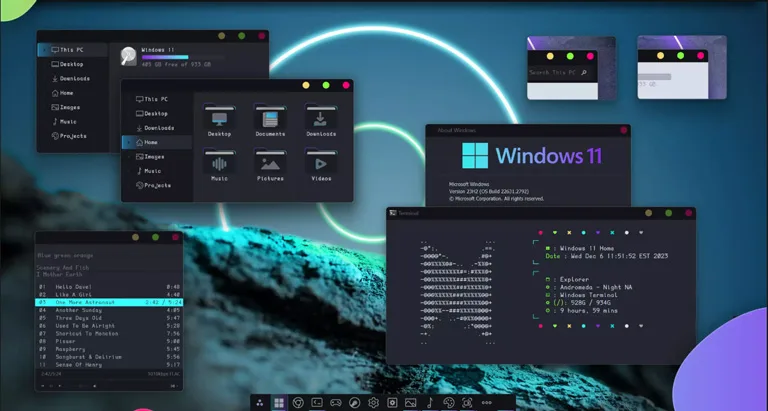Image resolution: width=768 pixels, height=411 pixels.
Task: Open Chrome from the taskbar
Action: pyautogui.click(x=298, y=403)
